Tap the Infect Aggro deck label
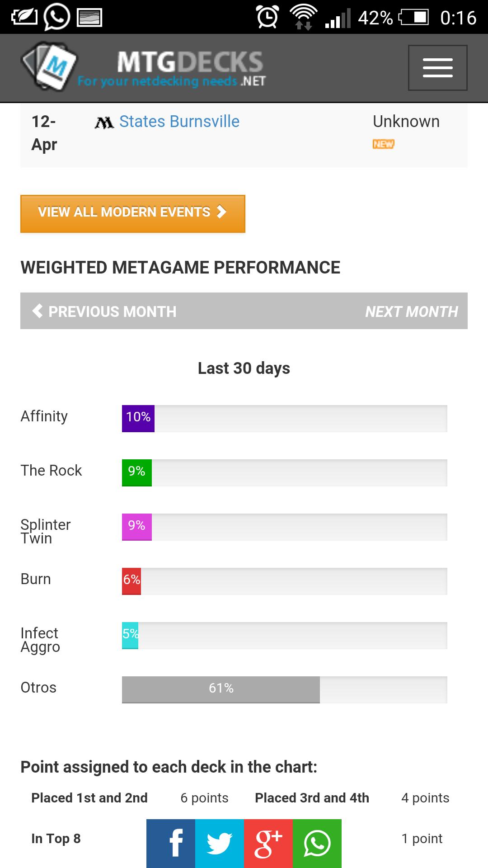488x868 pixels. point(40,640)
